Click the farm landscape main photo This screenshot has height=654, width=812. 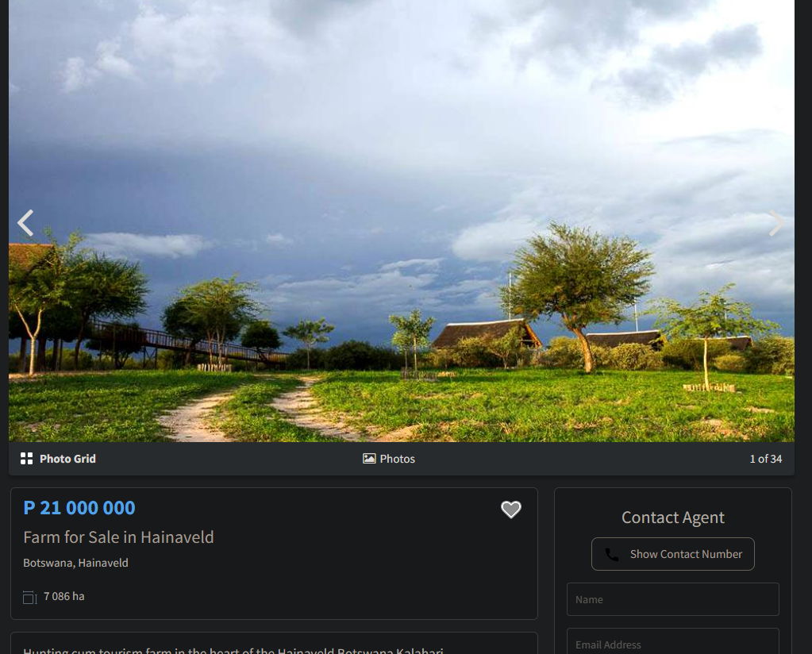tap(402, 221)
